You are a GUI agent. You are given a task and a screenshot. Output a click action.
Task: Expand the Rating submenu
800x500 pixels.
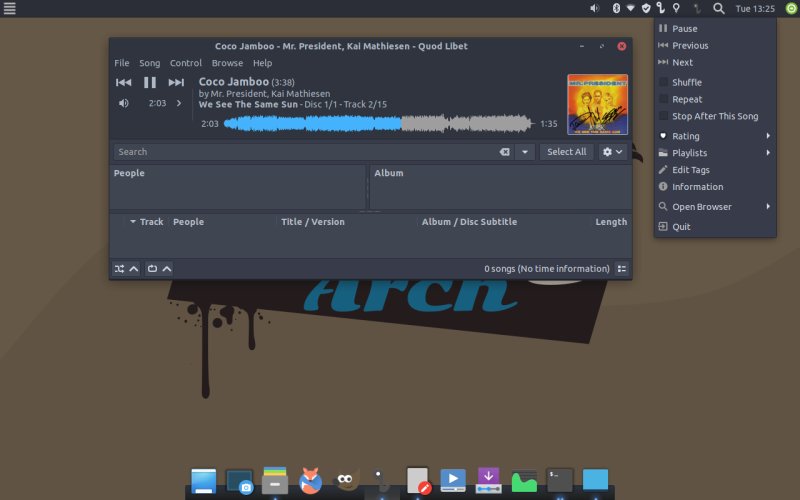715,136
